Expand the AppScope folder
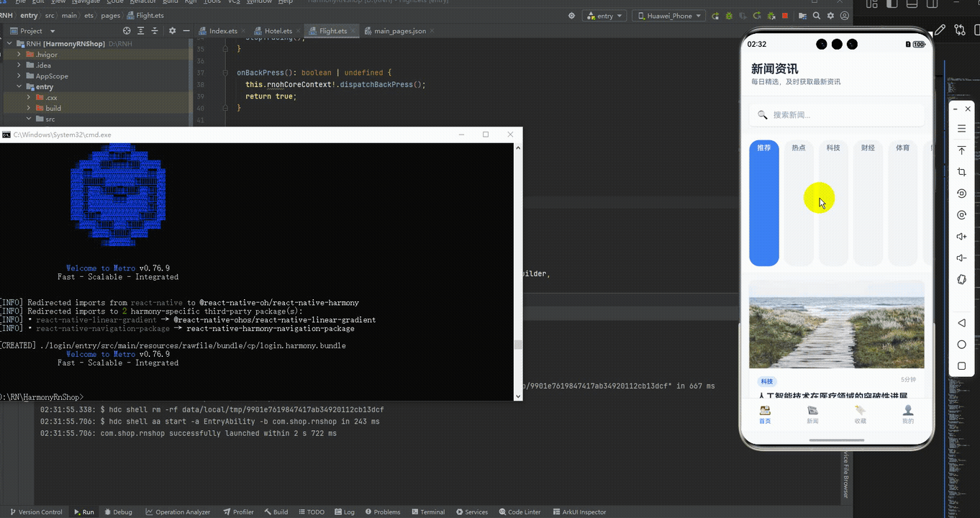Screen dimensions: 980x518 point(19,76)
